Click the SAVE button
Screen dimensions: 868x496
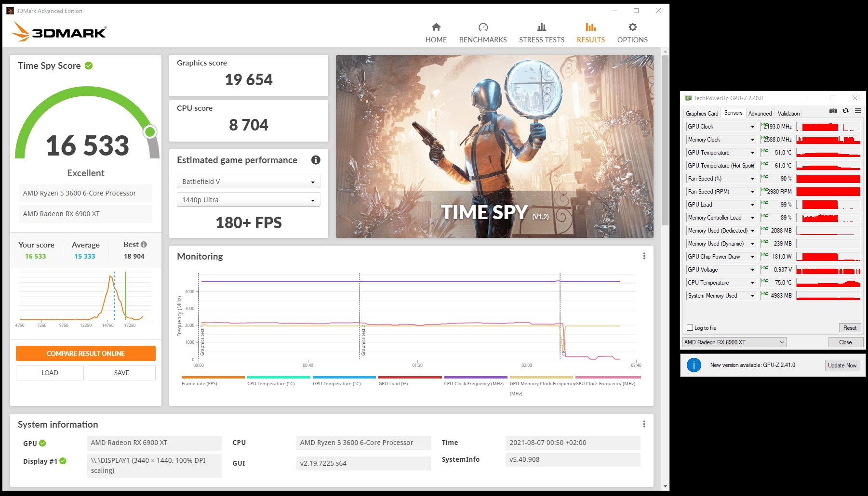[x=121, y=373]
